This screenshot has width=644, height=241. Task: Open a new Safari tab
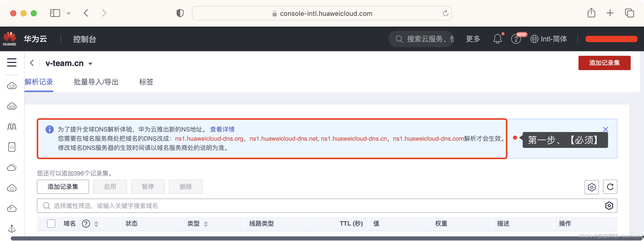pyautogui.click(x=610, y=13)
